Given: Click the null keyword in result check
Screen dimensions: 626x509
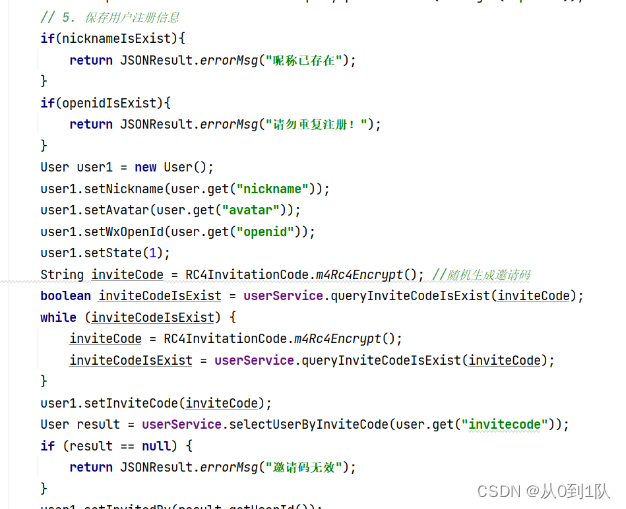Looking at the screenshot, I should click(x=156, y=446).
